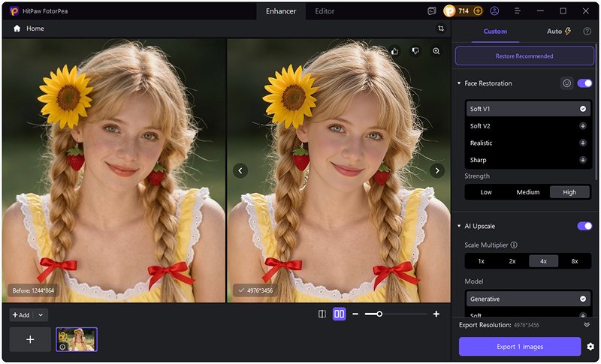Click the Home link text
Image resolution: width=601 pixels, height=364 pixels.
coord(35,29)
